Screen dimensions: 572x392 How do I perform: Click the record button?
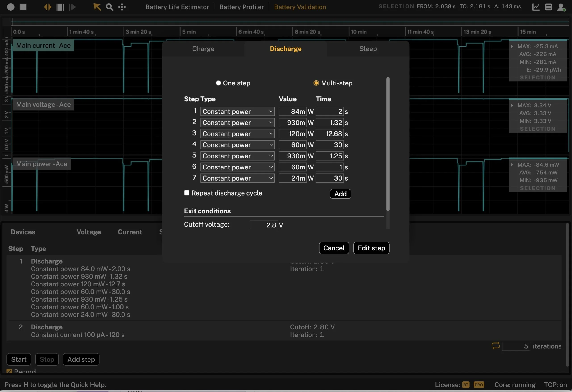pos(11,7)
